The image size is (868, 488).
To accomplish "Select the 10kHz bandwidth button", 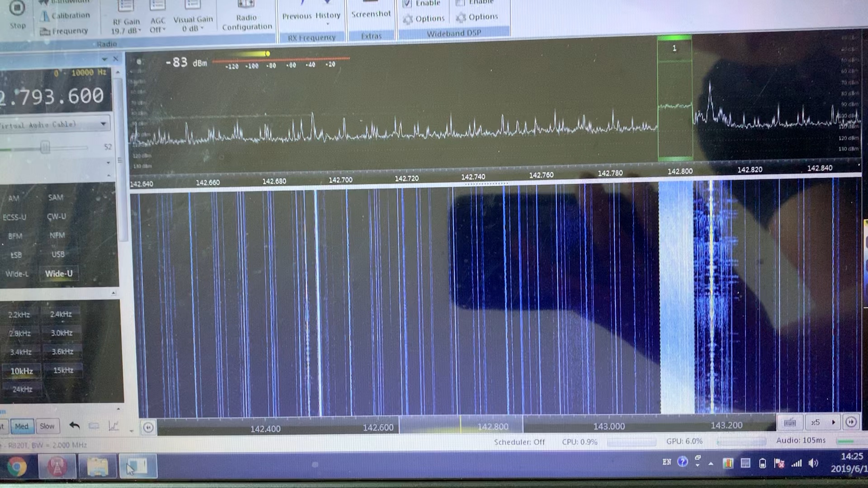I will click(22, 370).
